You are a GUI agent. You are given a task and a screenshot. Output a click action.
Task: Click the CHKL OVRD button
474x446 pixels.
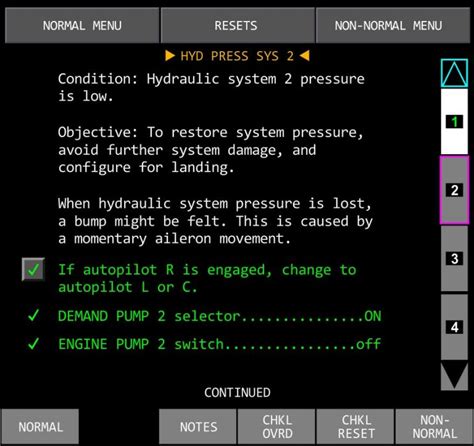click(277, 427)
